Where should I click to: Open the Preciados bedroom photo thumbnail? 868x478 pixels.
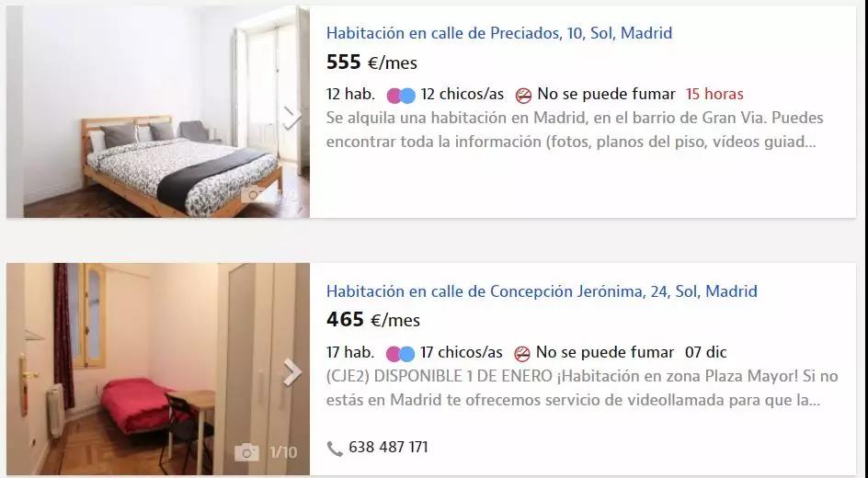point(158,112)
